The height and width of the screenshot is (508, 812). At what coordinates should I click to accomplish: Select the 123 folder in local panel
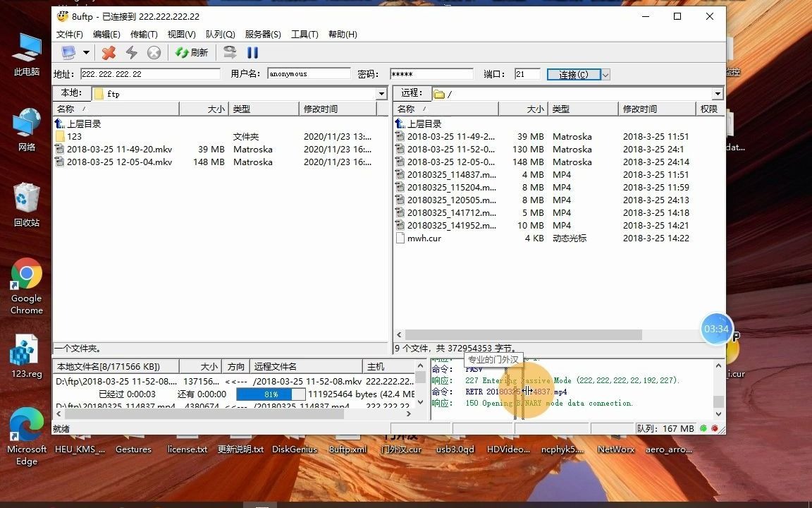[x=73, y=136]
